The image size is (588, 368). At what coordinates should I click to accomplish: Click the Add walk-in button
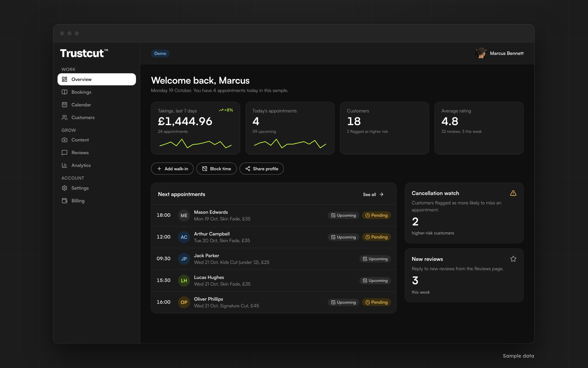pyautogui.click(x=172, y=169)
